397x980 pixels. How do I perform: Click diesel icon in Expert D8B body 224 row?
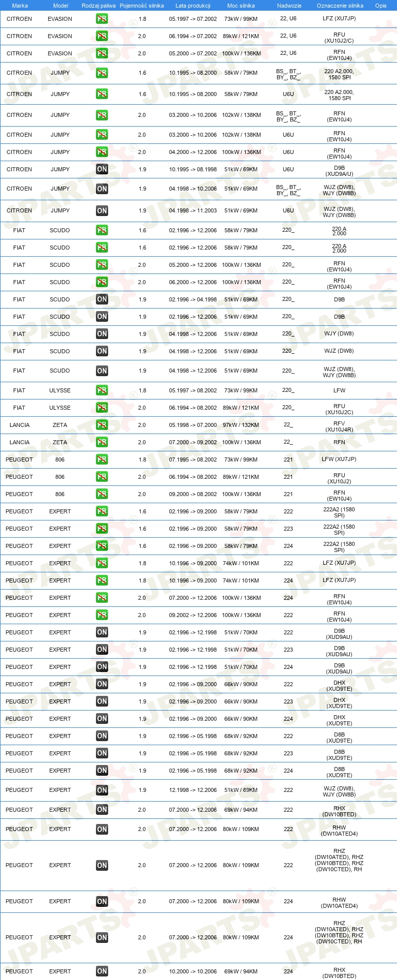click(x=102, y=771)
